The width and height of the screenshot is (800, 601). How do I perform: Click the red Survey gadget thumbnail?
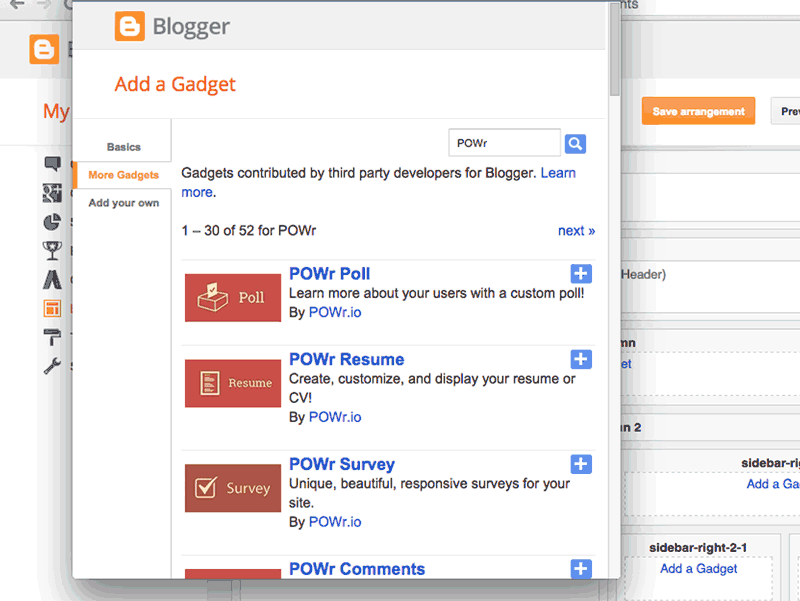(x=233, y=488)
